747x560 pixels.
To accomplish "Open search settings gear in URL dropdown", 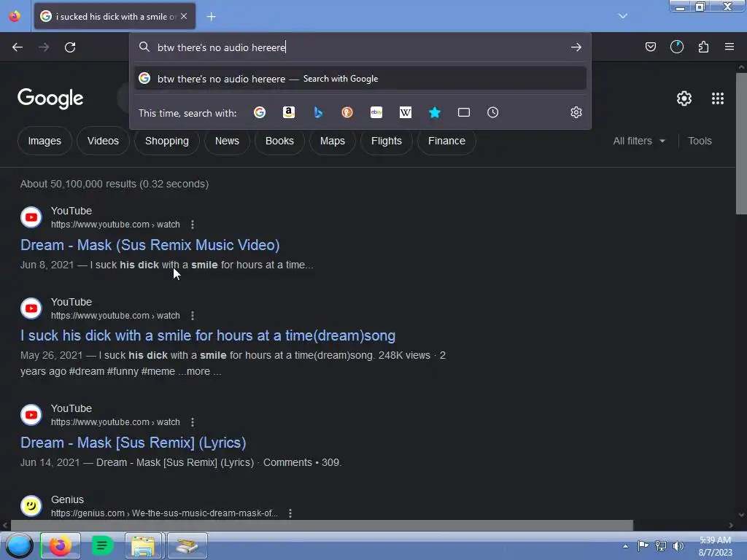I will (576, 112).
